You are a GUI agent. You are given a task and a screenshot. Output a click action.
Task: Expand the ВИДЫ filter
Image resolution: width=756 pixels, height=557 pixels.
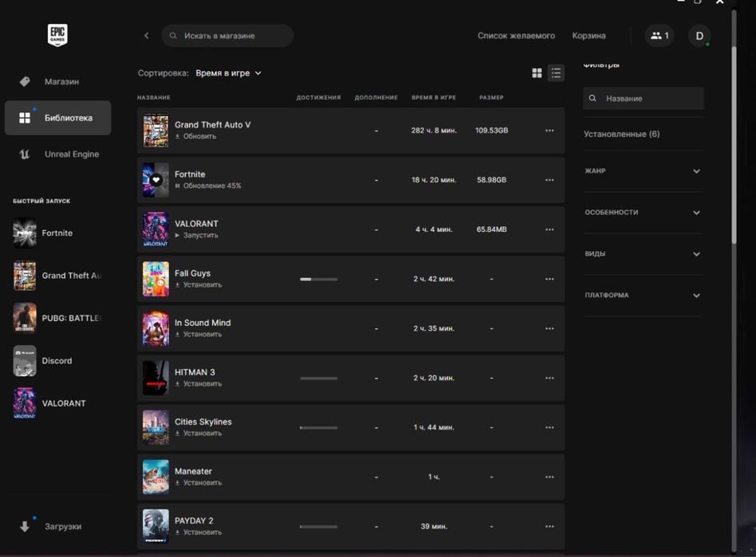coord(644,254)
